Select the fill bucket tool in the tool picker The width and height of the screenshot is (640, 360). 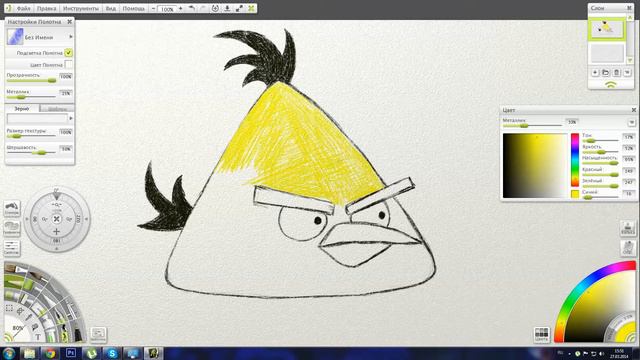pos(35,326)
